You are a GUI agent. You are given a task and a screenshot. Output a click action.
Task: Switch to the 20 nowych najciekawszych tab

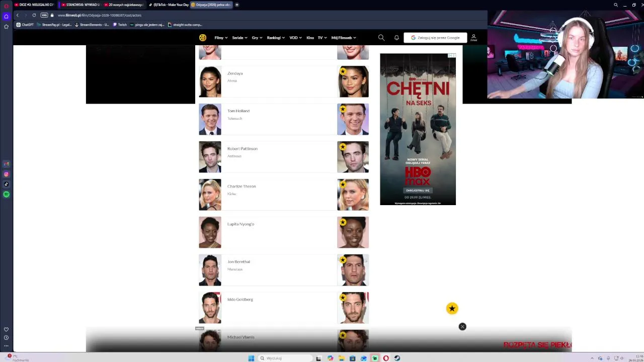125,5
